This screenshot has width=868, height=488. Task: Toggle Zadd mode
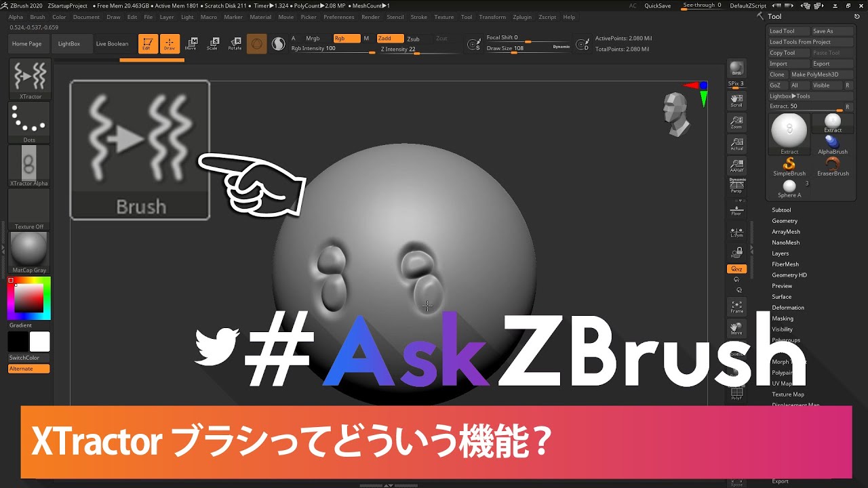(x=391, y=39)
